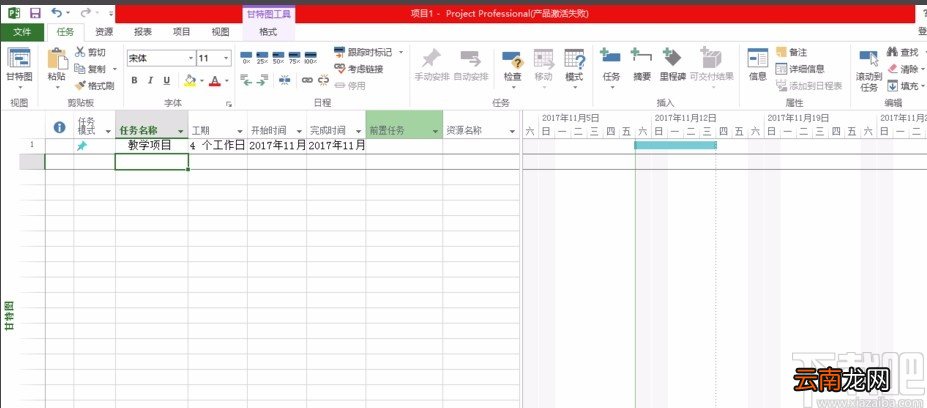Expand the 资源名称 column filter arrow
This screenshot has height=408, width=927.
click(511, 131)
